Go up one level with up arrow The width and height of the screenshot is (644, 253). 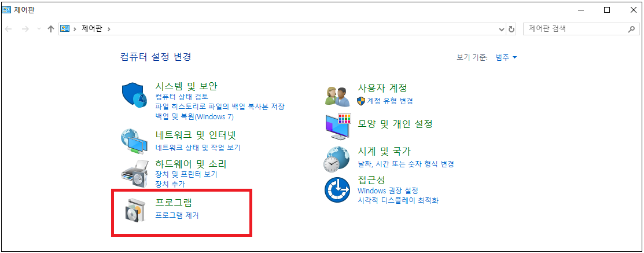[x=51, y=29]
